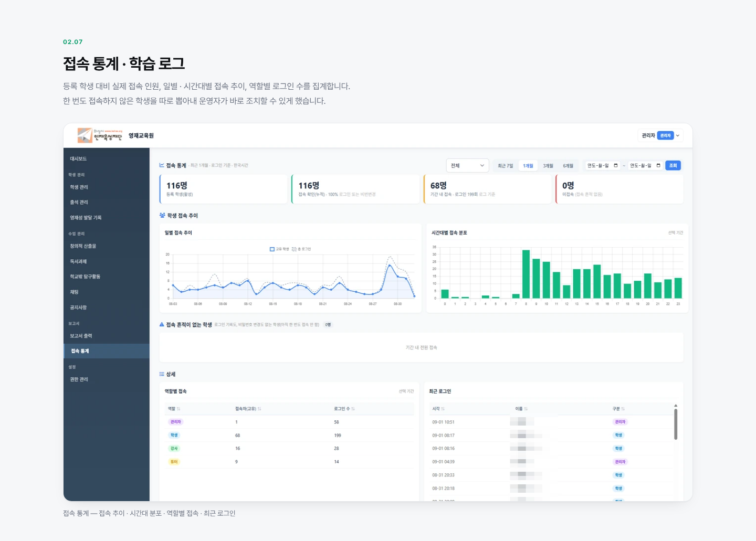The width and height of the screenshot is (756, 541).
Task: Click the 기간 내 전원 접속 message
Action: [422, 347]
